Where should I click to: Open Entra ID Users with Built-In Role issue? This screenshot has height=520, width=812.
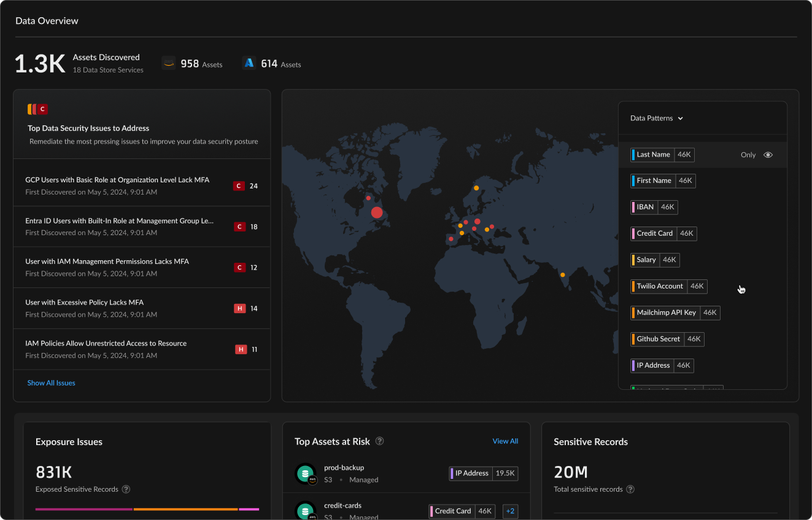tap(142, 227)
